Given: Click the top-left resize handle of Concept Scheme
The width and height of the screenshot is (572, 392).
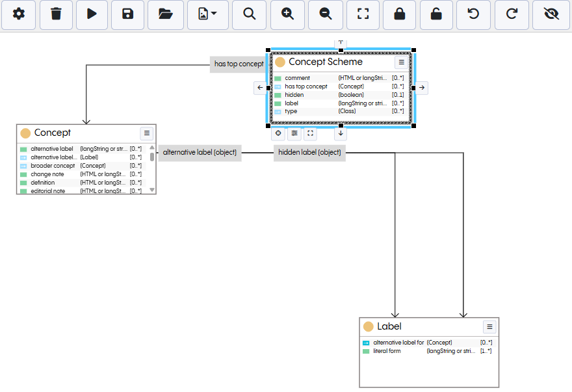Looking at the screenshot, I should 268,50.
